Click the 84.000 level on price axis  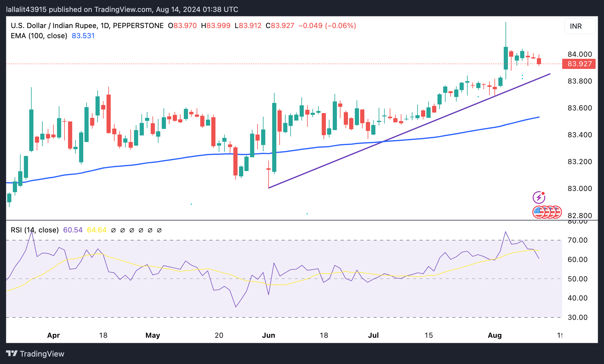(580, 54)
